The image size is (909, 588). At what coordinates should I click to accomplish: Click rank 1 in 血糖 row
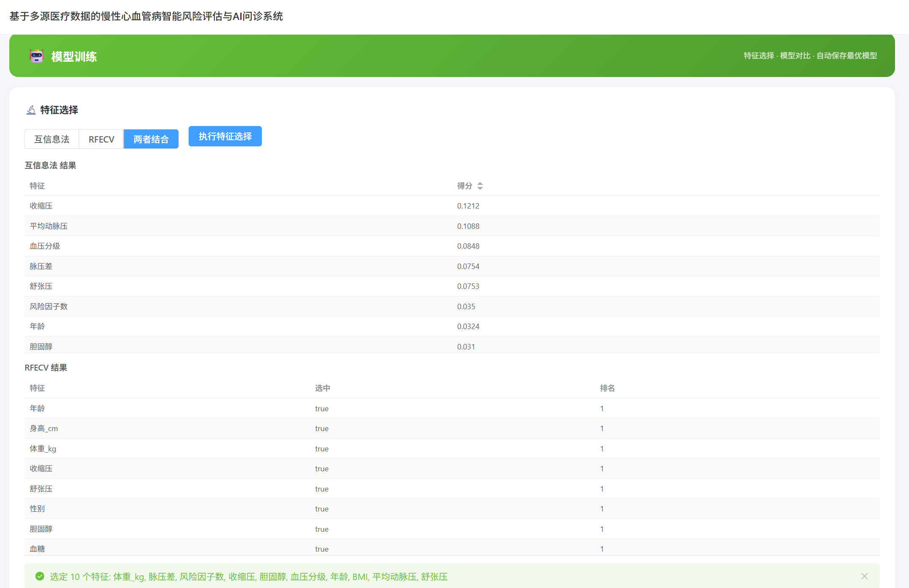(601, 549)
